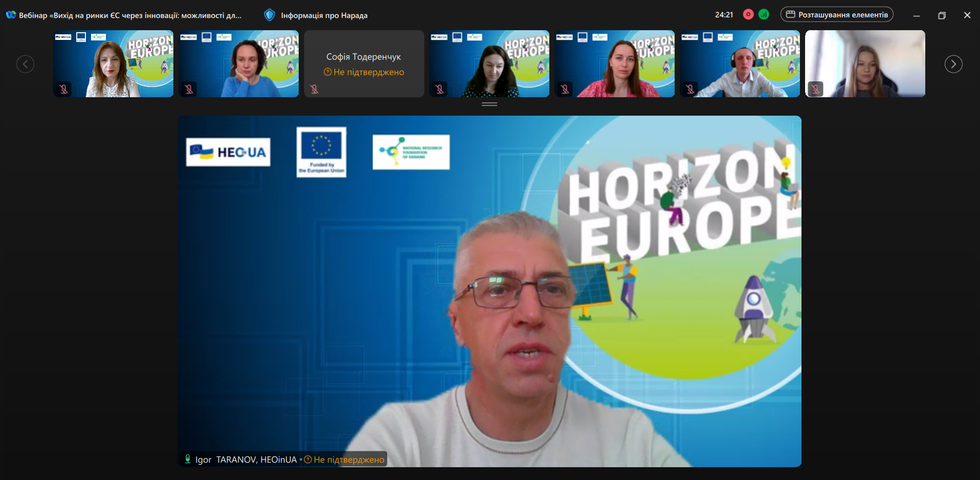The height and width of the screenshot is (480, 980).
Task: Click Igor TARANOV, HEOinUA name label
Action: point(246,460)
